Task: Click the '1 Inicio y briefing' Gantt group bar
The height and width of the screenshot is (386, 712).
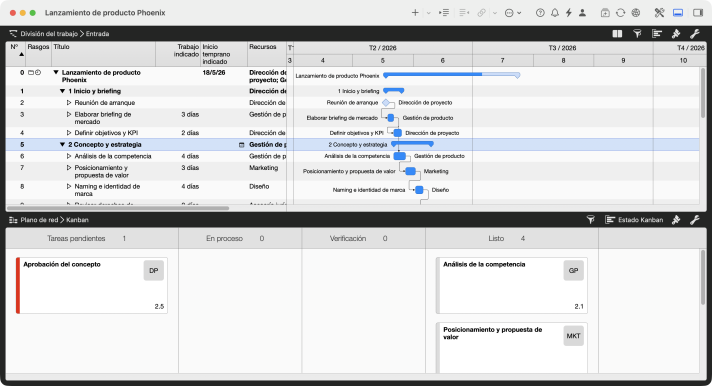Action: click(394, 91)
